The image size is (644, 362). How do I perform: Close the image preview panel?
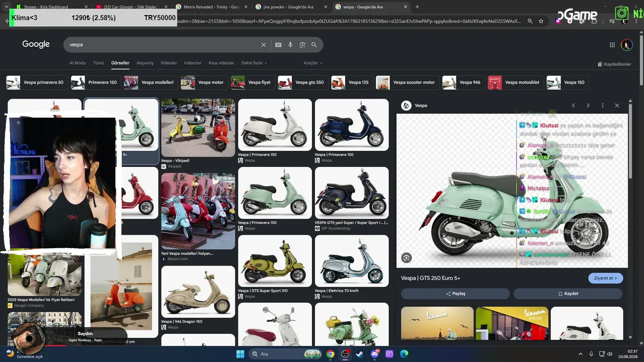point(617,106)
